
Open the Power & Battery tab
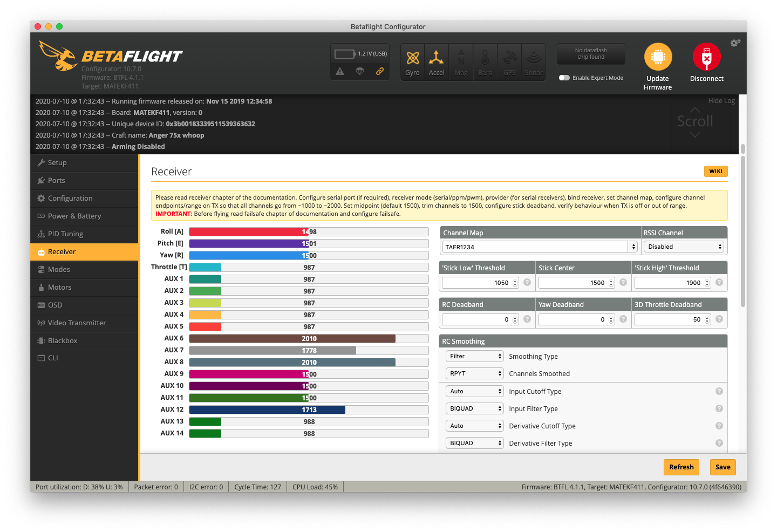(x=85, y=216)
